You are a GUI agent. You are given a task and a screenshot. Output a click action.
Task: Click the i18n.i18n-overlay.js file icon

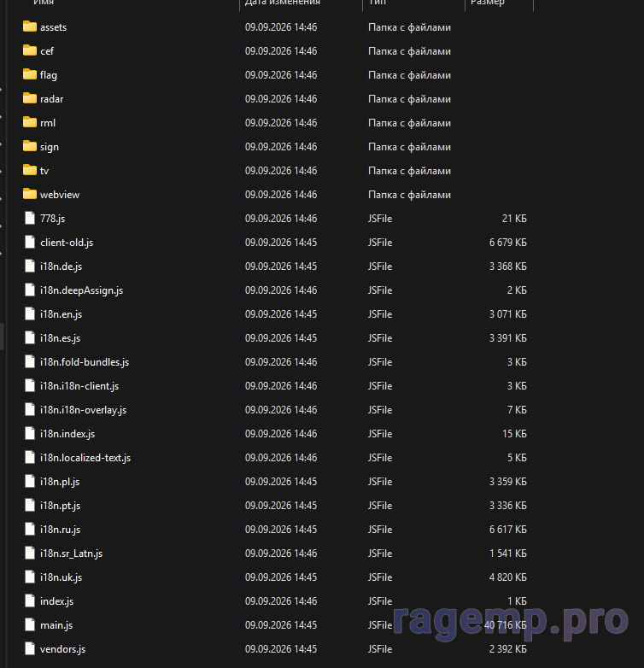click(30, 409)
